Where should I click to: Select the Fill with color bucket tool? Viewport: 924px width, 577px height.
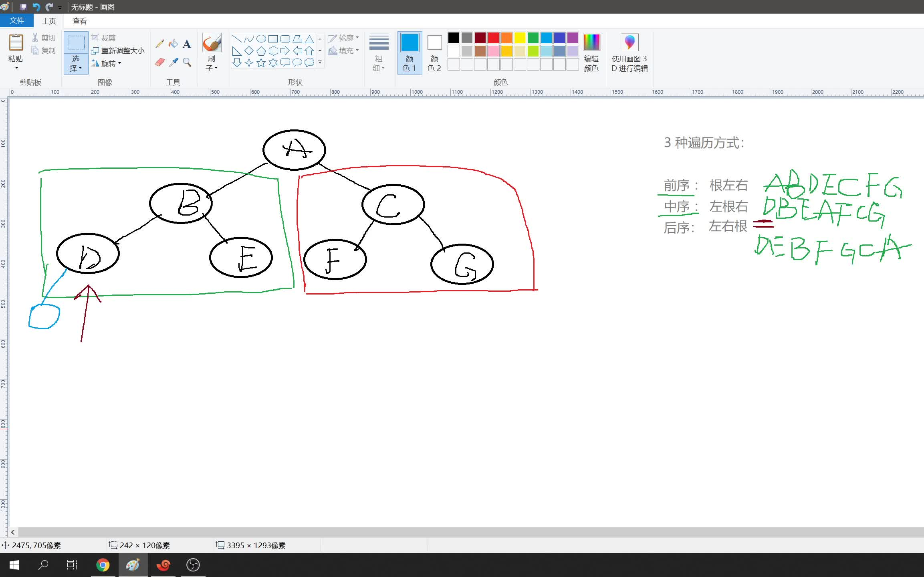(x=173, y=43)
